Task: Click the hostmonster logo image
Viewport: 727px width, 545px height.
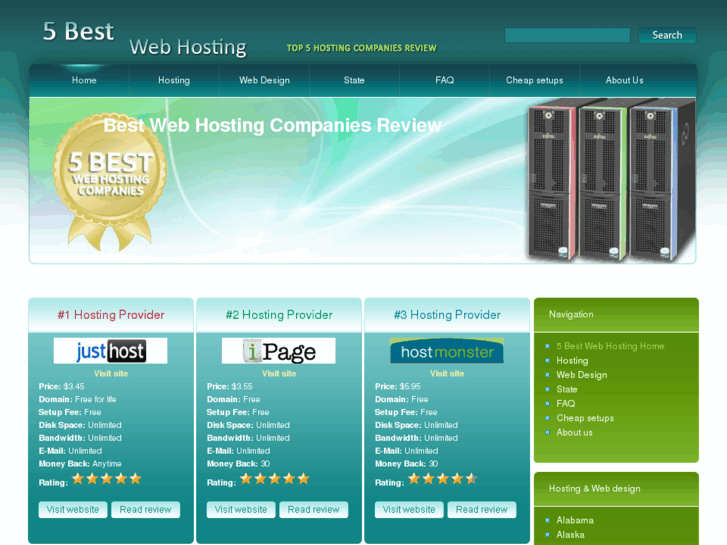Action: pos(447,351)
